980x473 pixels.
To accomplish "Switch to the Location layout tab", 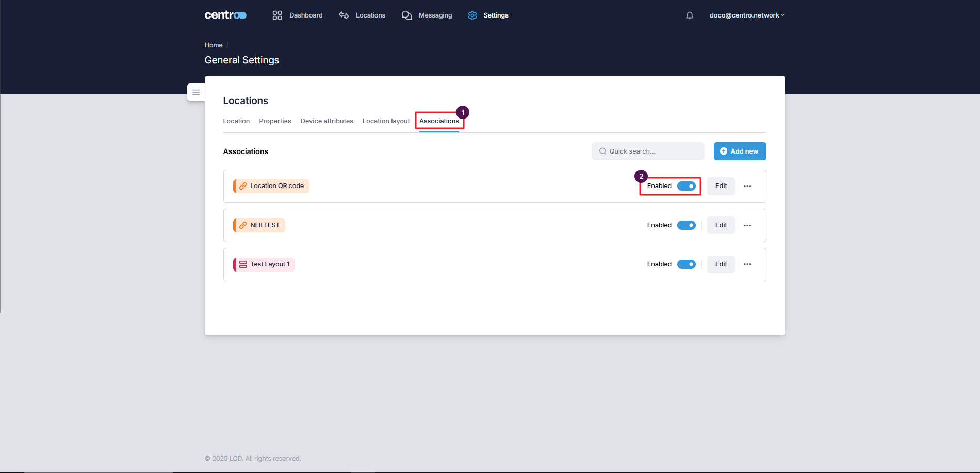I will (386, 121).
